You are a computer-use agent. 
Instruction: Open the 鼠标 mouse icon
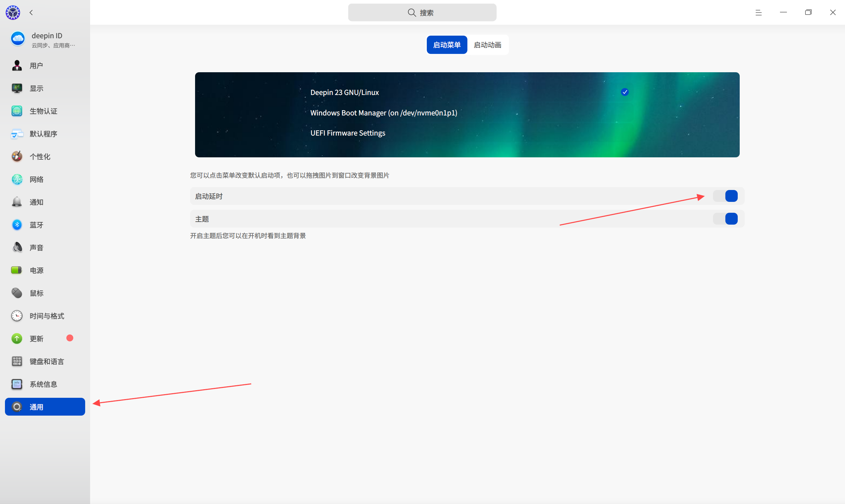(x=17, y=293)
